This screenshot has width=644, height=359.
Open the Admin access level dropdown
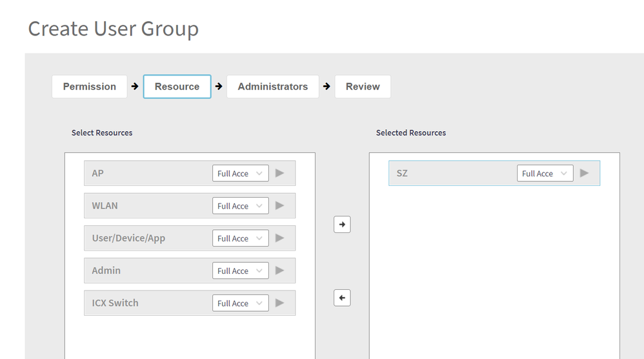[x=240, y=271]
